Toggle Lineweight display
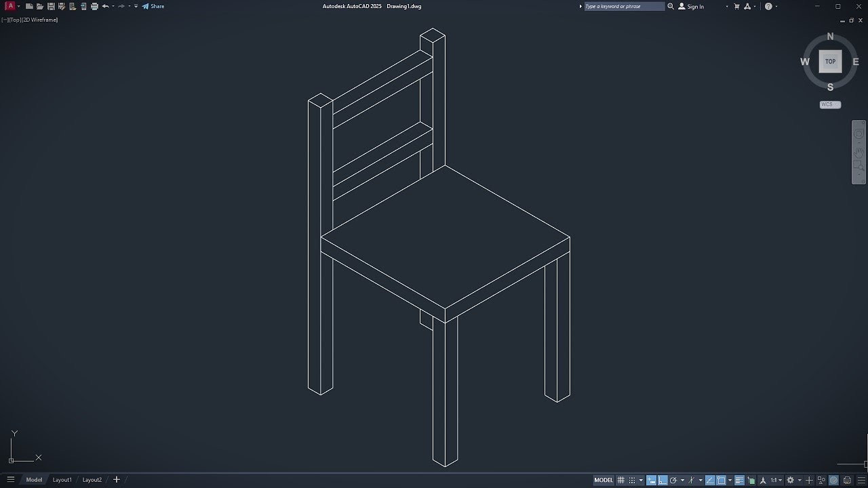Screen dimensions: 868x488 (740, 480)
